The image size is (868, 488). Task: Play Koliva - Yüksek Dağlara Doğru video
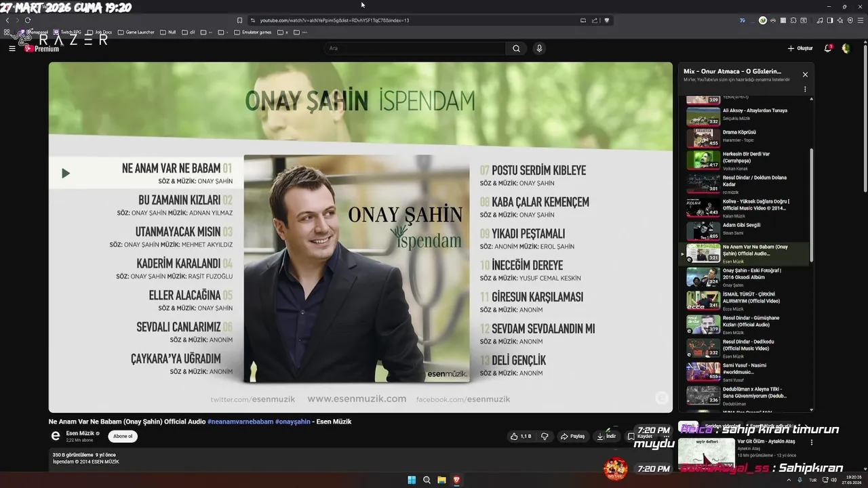click(x=746, y=207)
